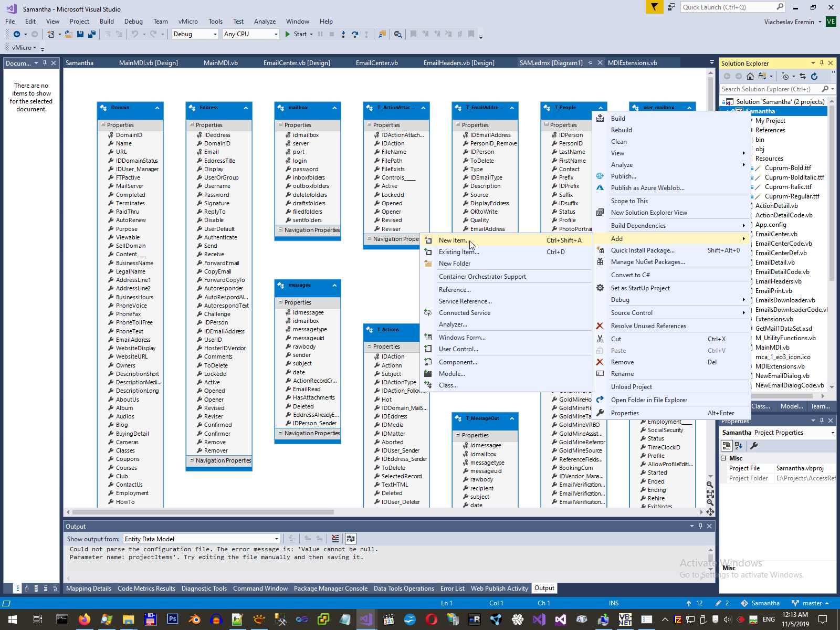The image size is (840, 630).
Task: Click the New Project toolbar icon
Action: 51,34
